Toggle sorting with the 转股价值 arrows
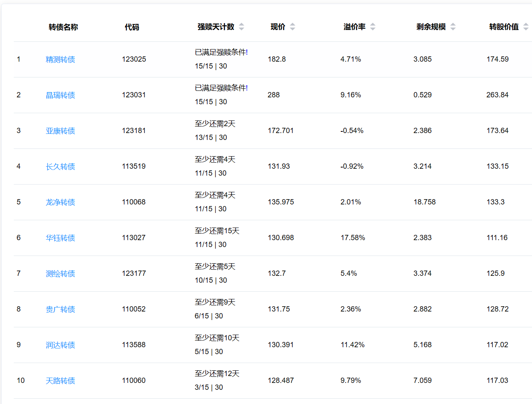532x404 pixels. coord(526,27)
